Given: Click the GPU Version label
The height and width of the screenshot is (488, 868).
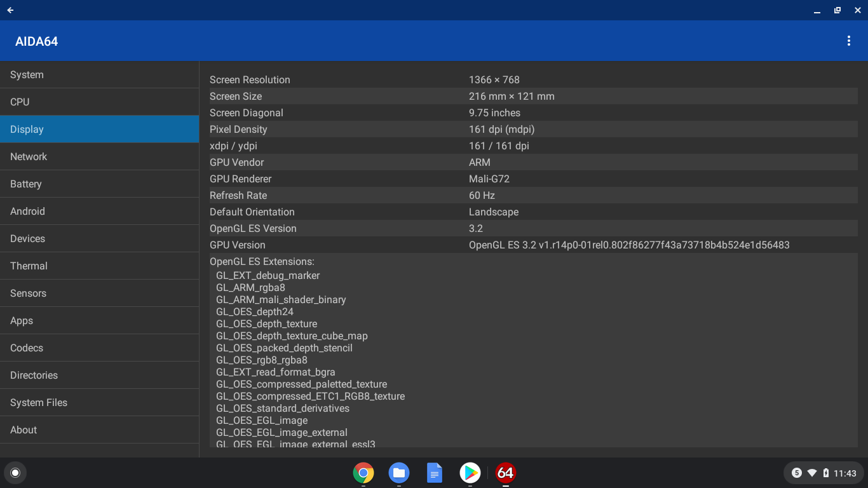Looking at the screenshot, I should pyautogui.click(x=238, y=245).
